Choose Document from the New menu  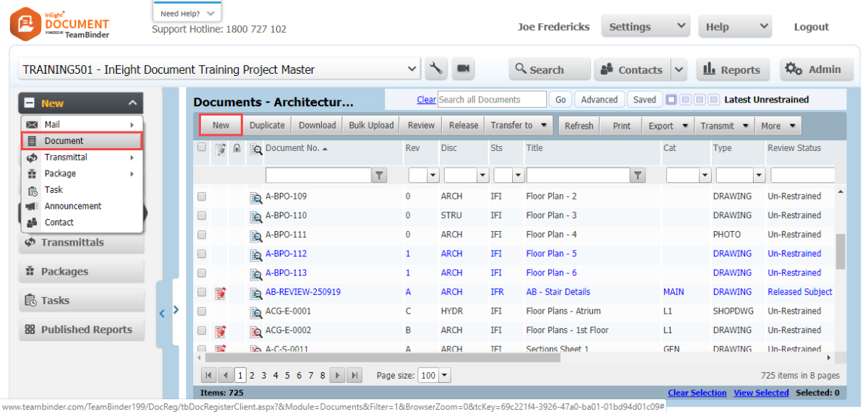click(x=64, y=141)
